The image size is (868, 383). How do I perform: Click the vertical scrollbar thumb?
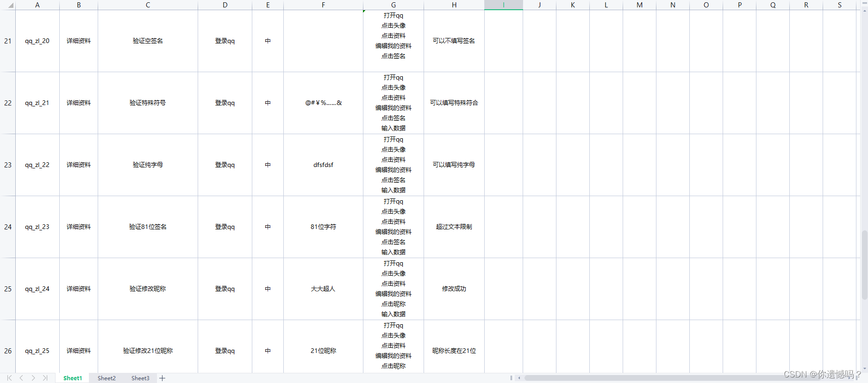[x=864, y=265]
